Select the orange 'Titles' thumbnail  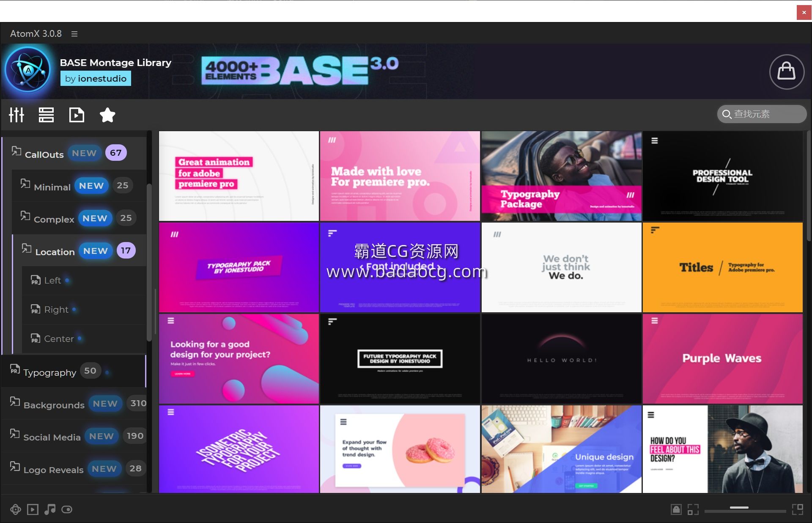click(x=723, y=267)
